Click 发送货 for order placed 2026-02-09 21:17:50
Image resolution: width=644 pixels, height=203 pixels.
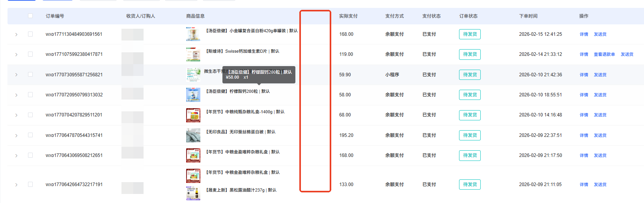(x=600, y=156)
